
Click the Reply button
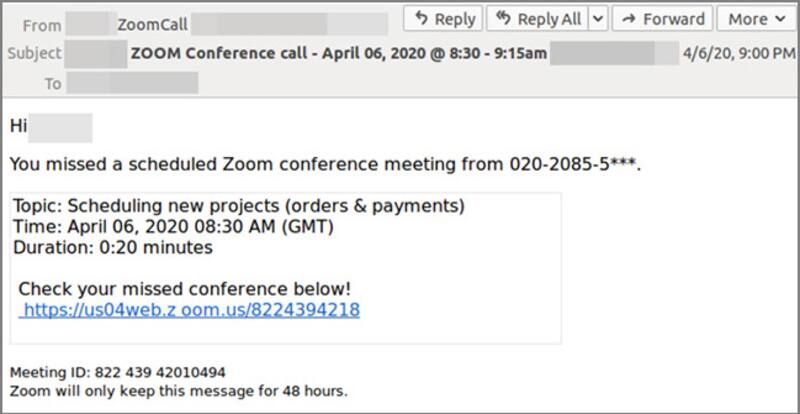(x=443, y=19)
